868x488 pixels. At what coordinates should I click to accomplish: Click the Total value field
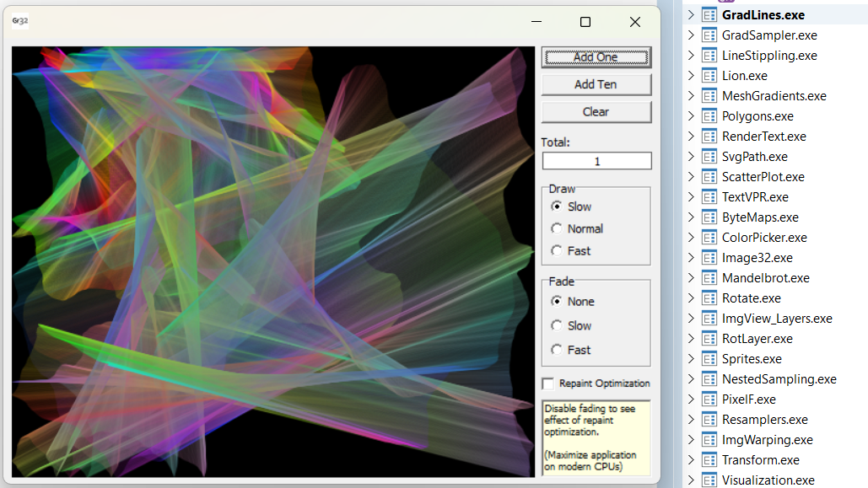596,161
